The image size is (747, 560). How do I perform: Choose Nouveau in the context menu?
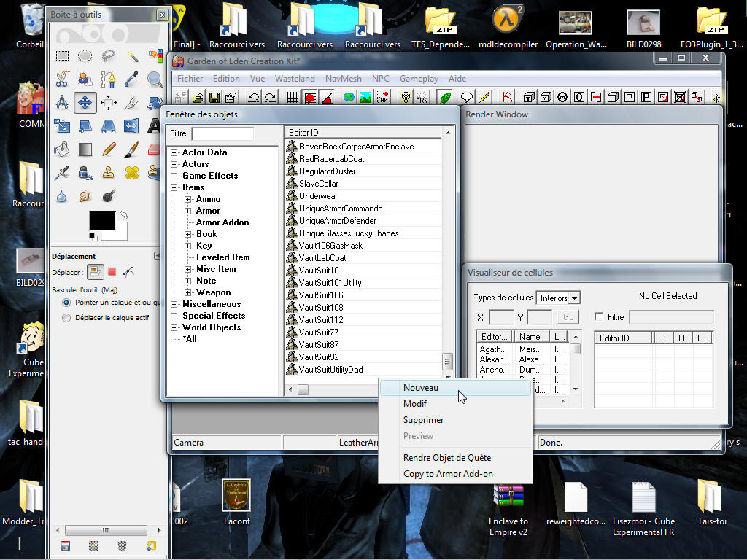455,388
